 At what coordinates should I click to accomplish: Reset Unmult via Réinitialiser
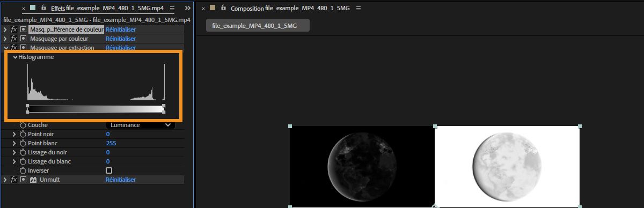tap(121, 180)
